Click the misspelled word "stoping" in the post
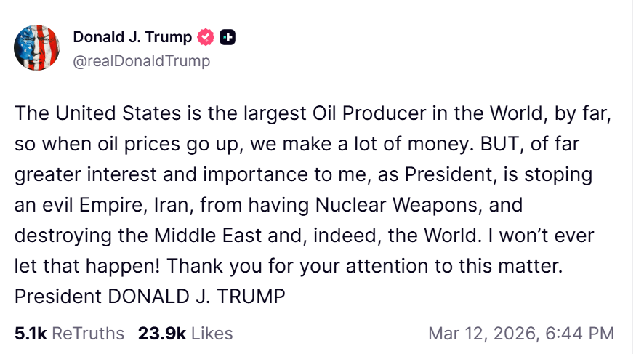The width and height of the screenshot is (644, 354). (x=561, y=174)
